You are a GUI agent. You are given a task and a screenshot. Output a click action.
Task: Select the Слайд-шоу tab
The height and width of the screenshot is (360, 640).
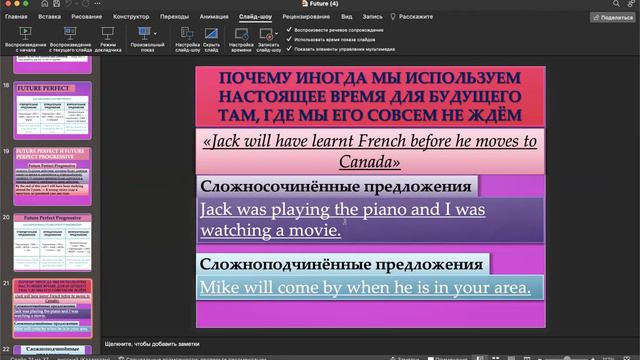(256, 17)
